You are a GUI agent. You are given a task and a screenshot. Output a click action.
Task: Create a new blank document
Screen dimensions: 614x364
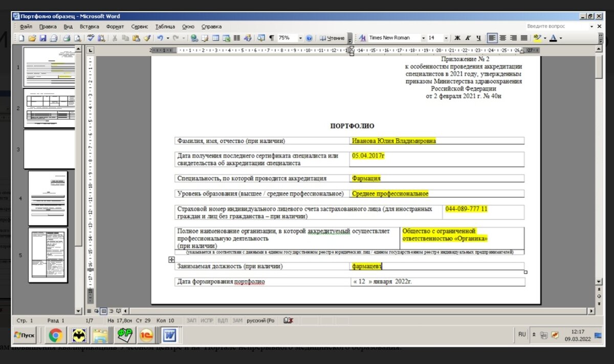(21, 38)
